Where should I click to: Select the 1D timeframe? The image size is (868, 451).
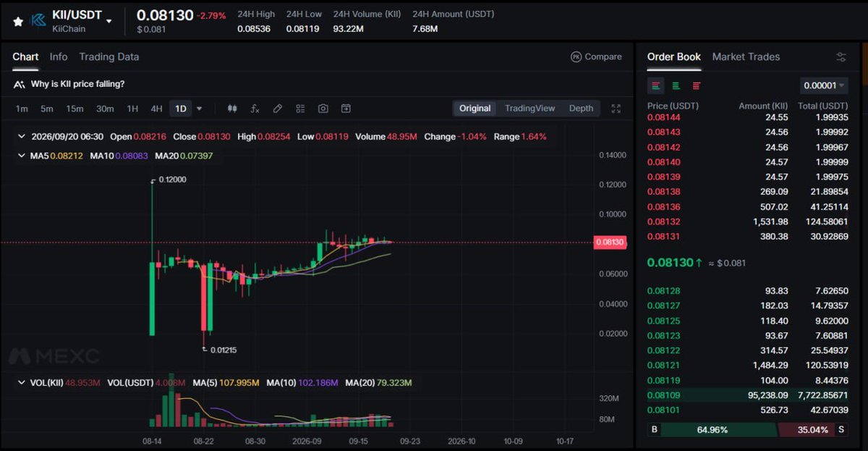(x=181, y=109)
